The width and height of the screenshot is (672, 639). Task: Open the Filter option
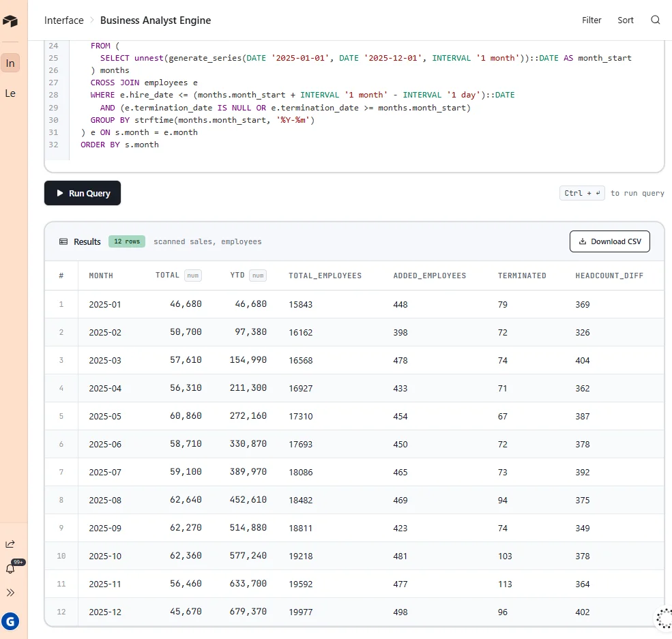pos(591,20)
